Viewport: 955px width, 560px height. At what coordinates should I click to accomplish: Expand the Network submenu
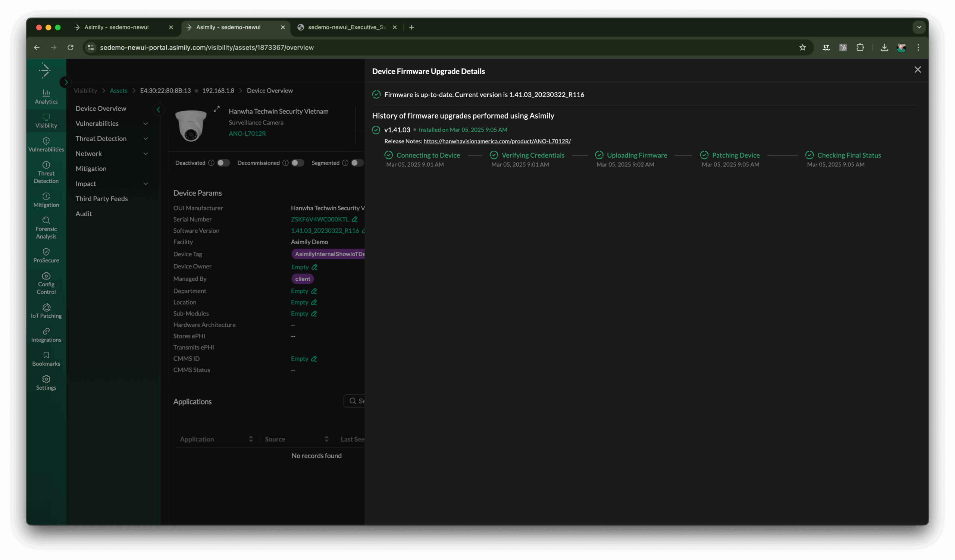(145, 154)
